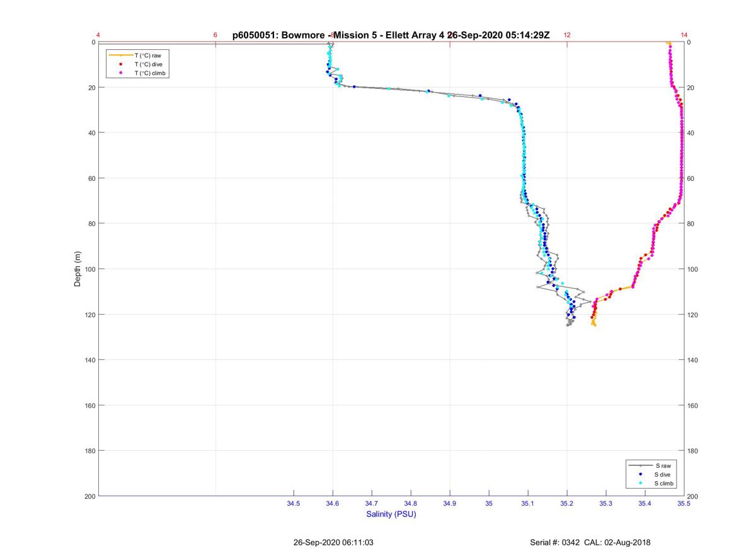Click depth tick 200 on the left axis
The image size is (756, 558).
coord(89,496)
